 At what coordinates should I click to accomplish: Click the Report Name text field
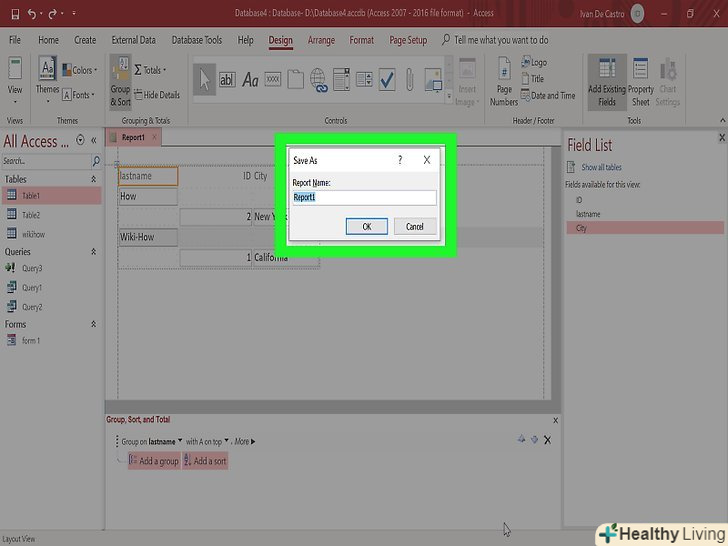click(364, 197)
